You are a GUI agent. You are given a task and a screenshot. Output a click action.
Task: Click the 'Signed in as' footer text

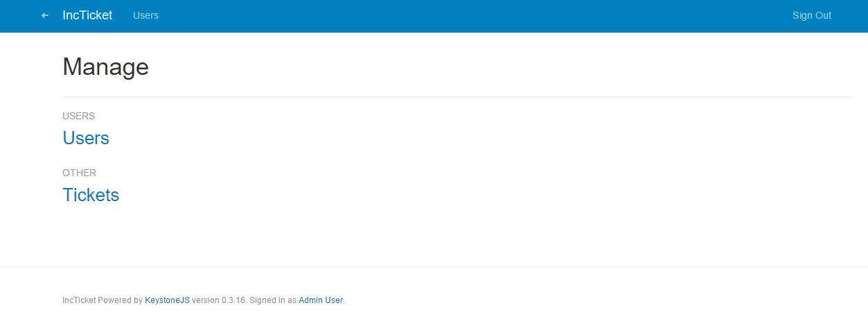click(272, 300)
